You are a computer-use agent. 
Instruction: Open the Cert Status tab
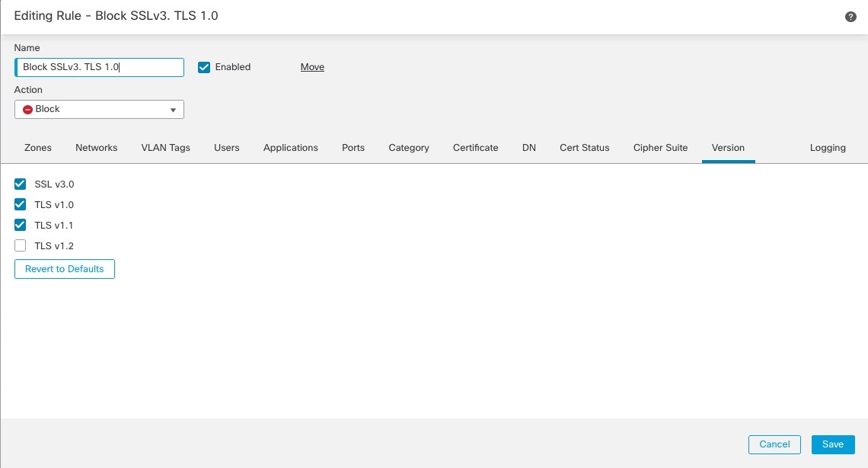pyautogui.click(x=584, y=147)
